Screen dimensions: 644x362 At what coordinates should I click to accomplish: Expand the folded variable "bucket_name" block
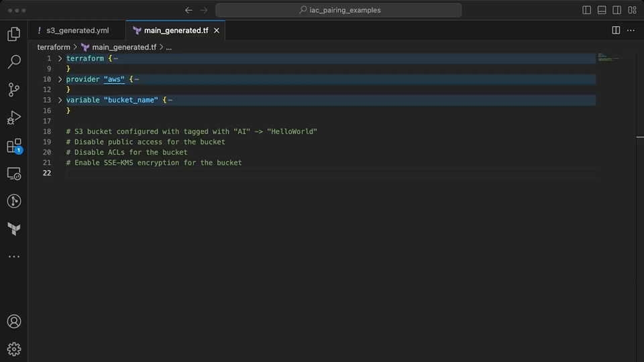click(x=60, y=101)
